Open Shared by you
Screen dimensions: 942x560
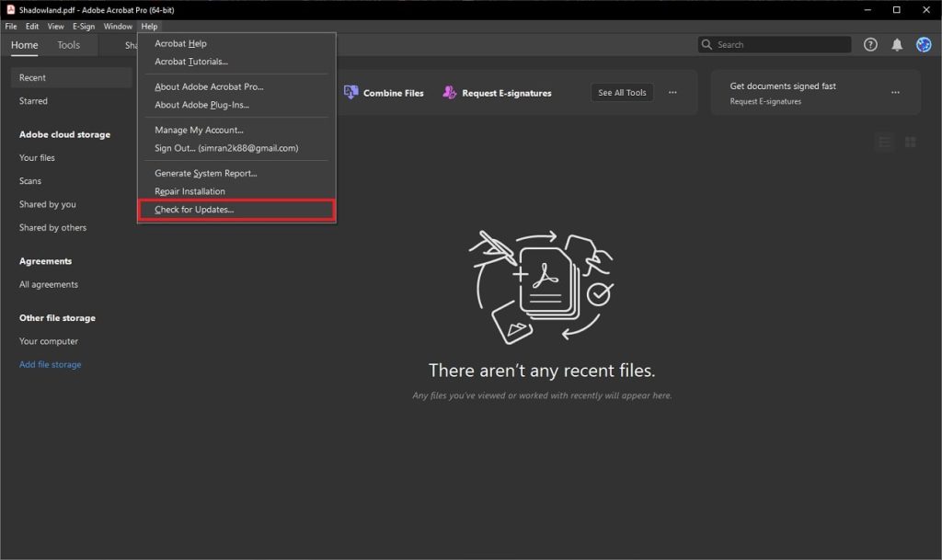point(48,204)
